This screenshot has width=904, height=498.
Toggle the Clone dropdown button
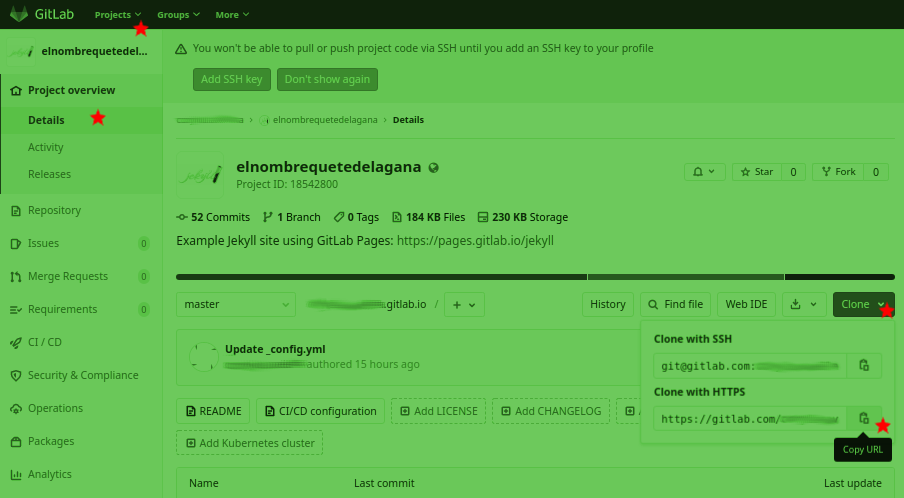(x=863, y=304)
